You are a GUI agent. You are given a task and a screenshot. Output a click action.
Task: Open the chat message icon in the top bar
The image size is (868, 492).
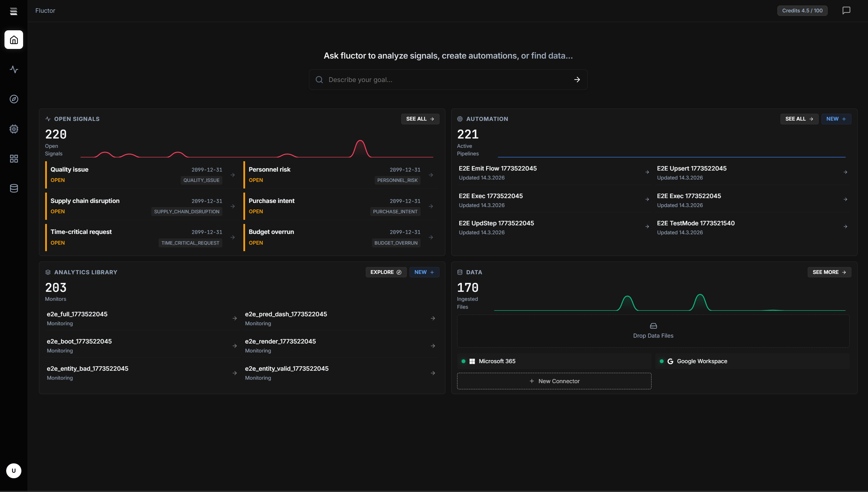pyautogui.click(x=846, y=11)
